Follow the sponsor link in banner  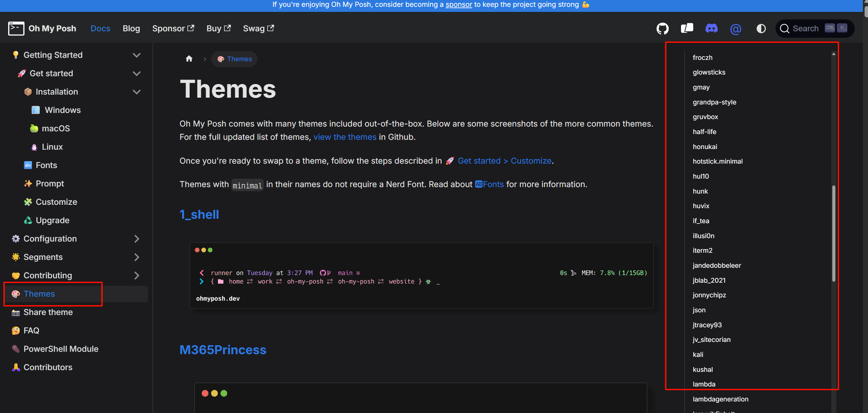[x=459, y=5]
